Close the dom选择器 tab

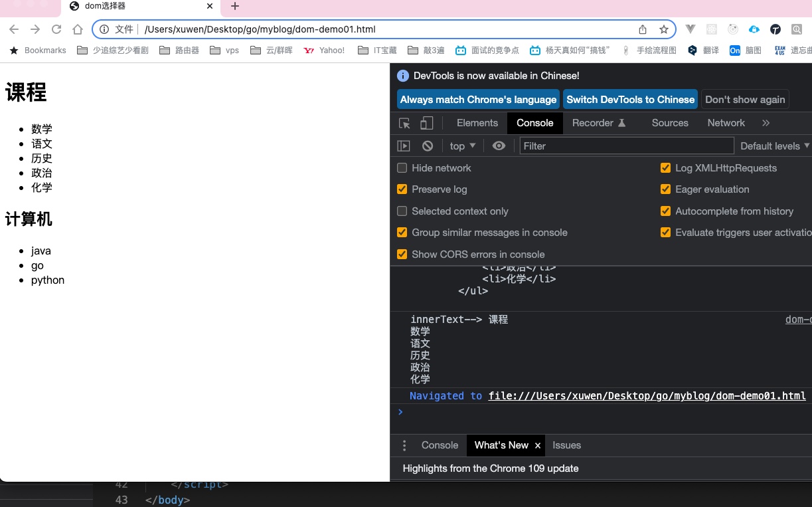pyautogui.click(x=210, y=7)
